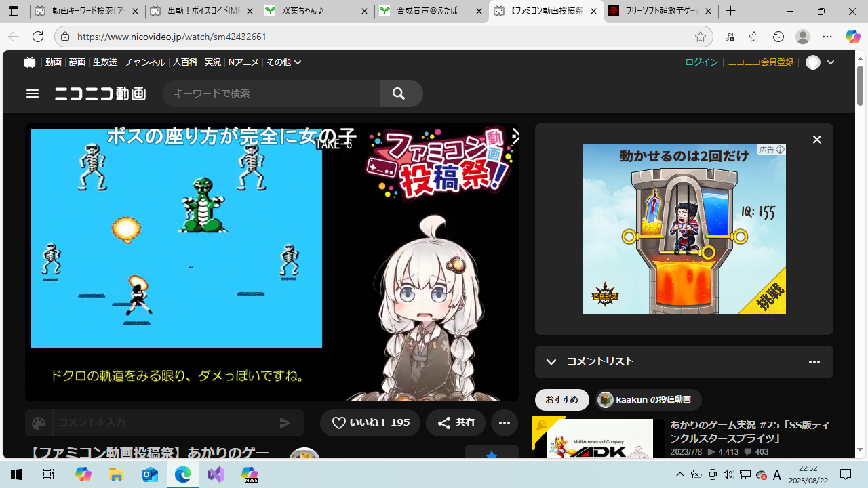The image size is (868, 488).
Task: Add page to favorites star icon
Action: coord(701,37)
